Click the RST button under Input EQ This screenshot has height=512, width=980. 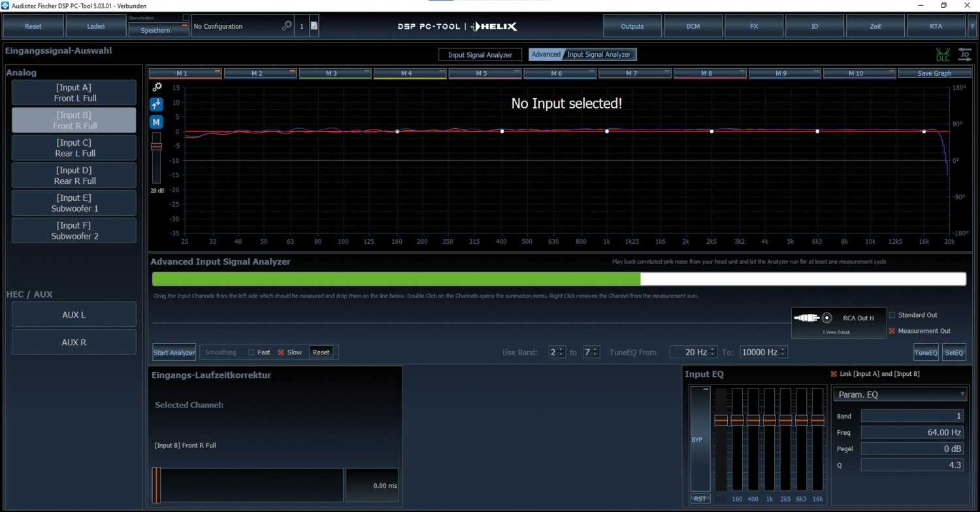click(700, 499)
